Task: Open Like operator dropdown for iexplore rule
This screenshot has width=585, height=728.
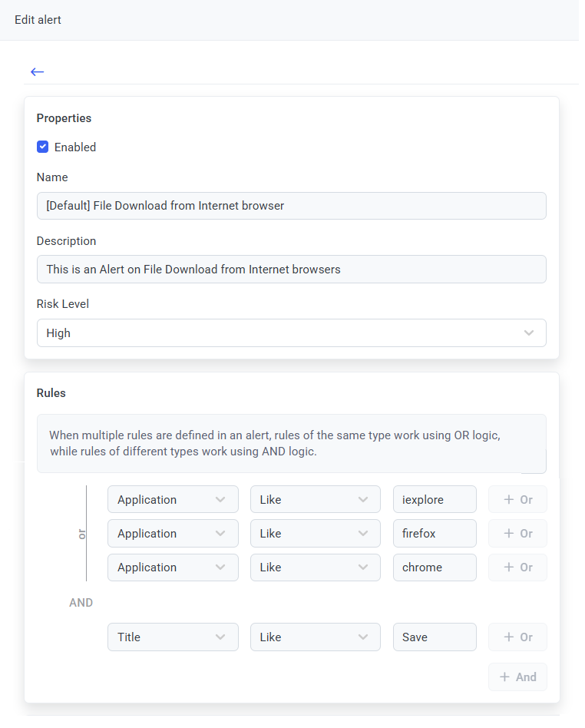Action: [x=315, y=500]
